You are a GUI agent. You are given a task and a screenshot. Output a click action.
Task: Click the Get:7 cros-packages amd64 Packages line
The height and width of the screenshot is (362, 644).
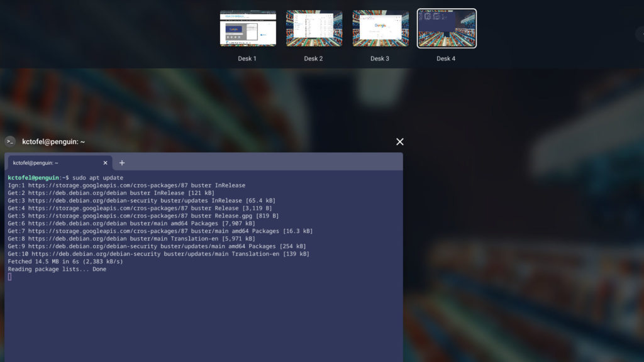pos(160,231)
